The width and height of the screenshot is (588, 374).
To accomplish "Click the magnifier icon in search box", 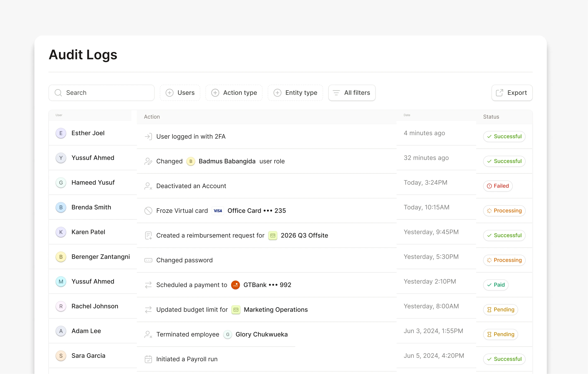I will click(58, 93).
